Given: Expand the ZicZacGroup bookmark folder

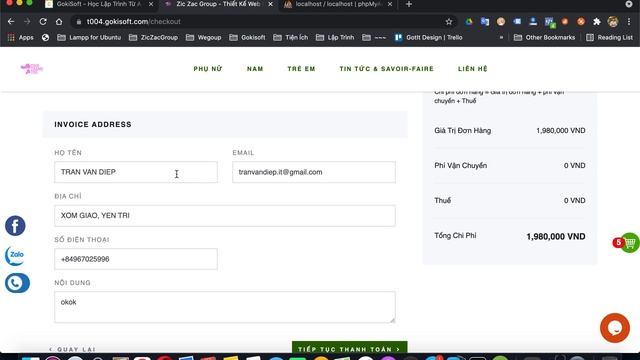Looking at the screenshot, I should click(153, 38).
